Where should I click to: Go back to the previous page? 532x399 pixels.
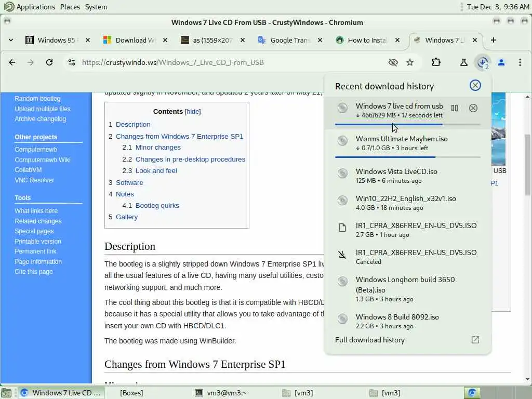(12, 62)
